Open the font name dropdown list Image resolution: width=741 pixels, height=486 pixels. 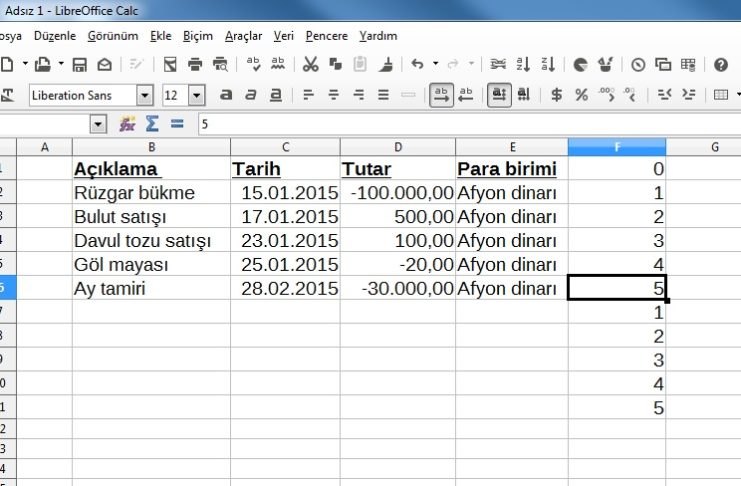[x=145, y=95]
